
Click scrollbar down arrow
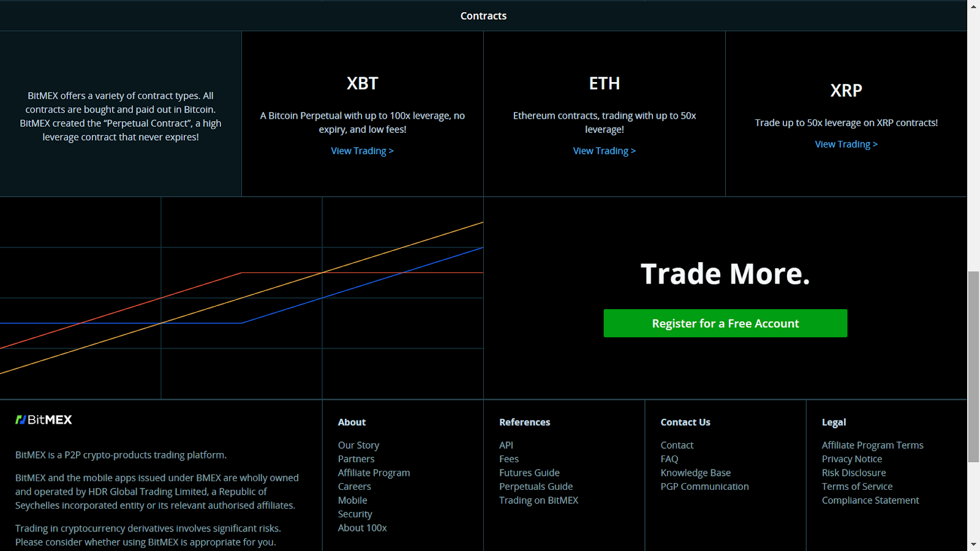973,544
